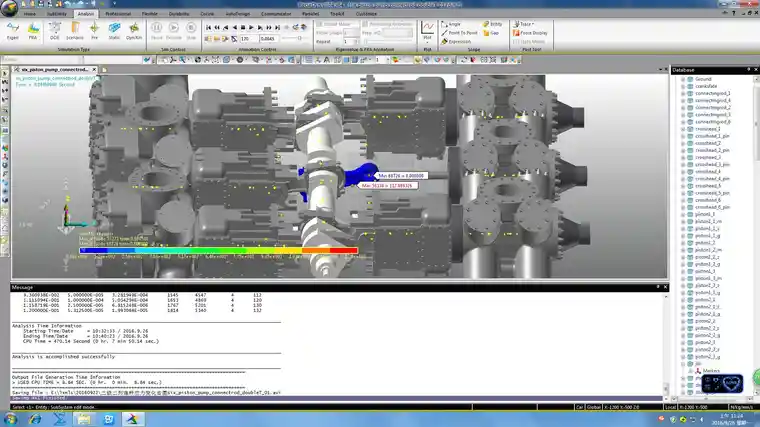Open Internet Explorer from the taskbar
Screen dimensions: 760x427
pyautogui.click(x=35, y=419)
